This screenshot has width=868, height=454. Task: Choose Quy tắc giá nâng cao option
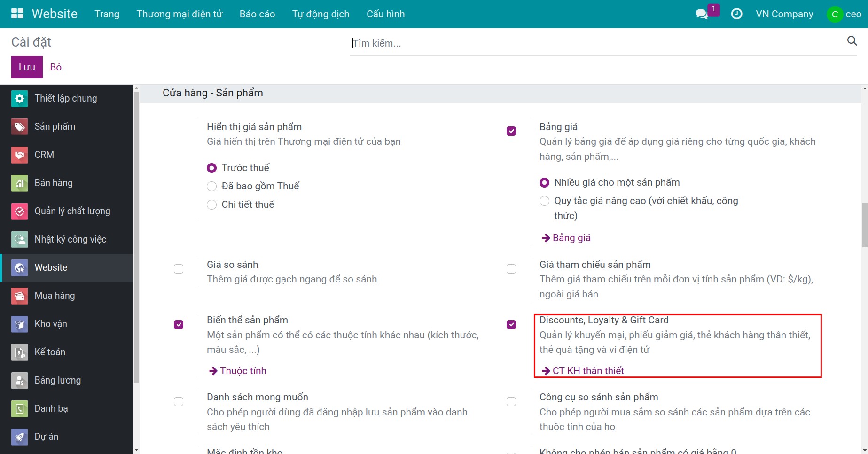click(544, 201)
